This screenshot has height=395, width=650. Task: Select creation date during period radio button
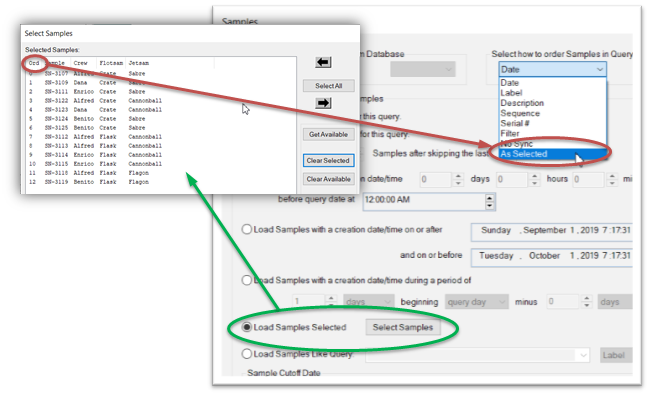(x=247, y=280)
